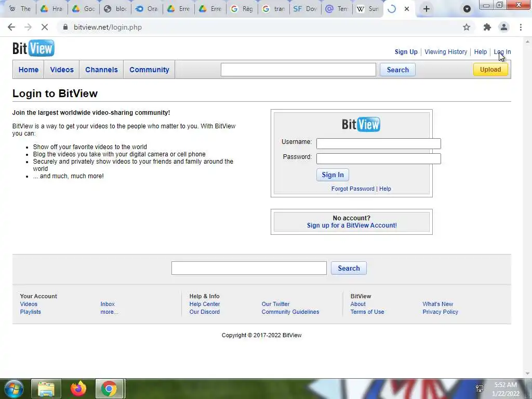Switch to the 'Tem' browser tab
This screenshot has width=532, height=399.
click(337, 9)
